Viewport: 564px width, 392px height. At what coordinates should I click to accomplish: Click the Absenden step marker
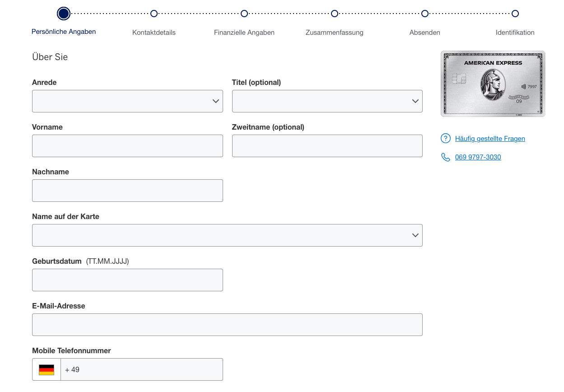pos(425,14)
